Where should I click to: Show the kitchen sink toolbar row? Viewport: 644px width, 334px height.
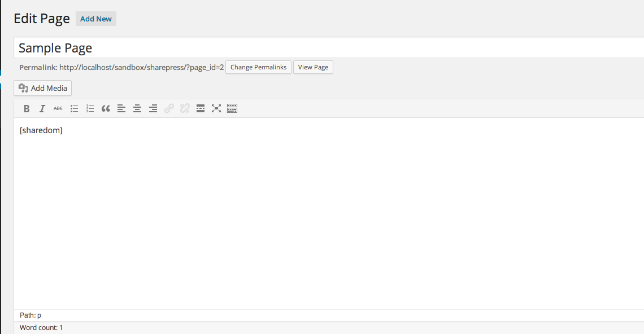232,109
